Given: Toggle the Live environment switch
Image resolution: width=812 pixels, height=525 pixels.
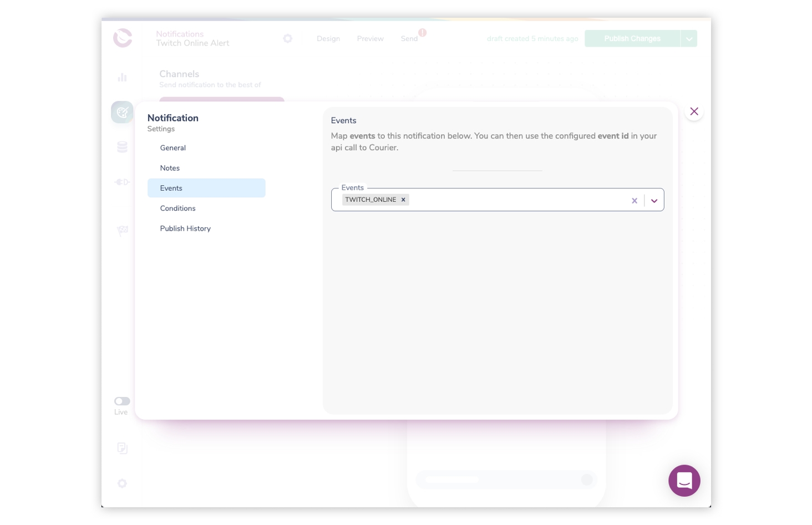Looking at the screenshot, I should pos(122,401).
